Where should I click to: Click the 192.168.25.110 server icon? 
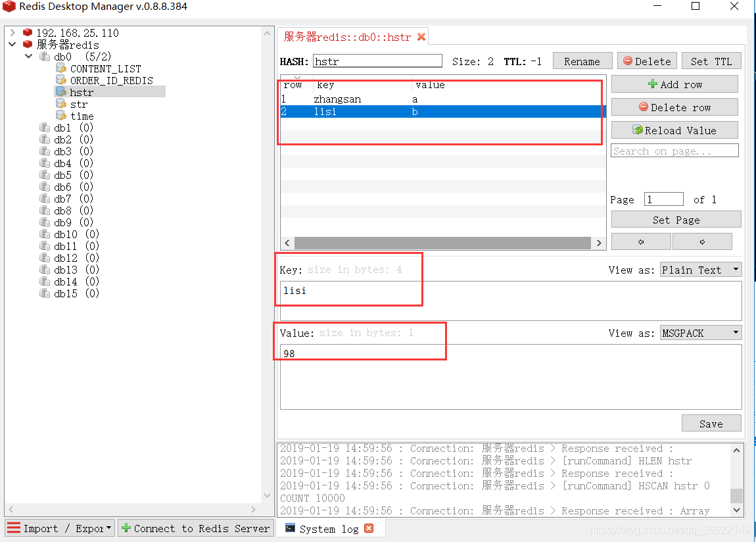point(28,32)
